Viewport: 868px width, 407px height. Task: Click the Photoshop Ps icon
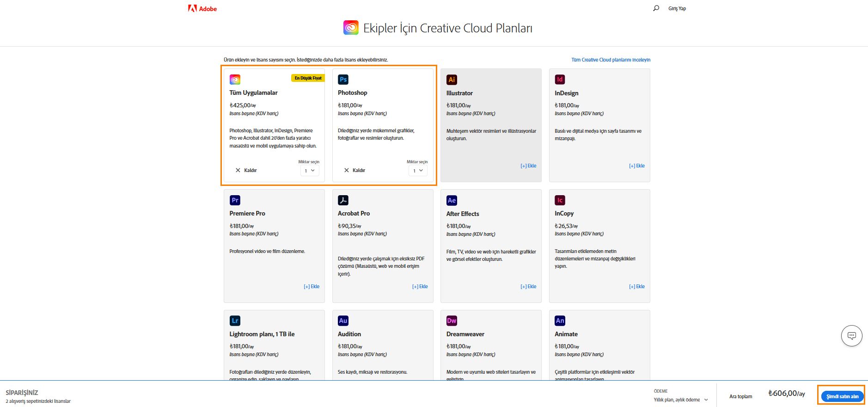point(343,80)
